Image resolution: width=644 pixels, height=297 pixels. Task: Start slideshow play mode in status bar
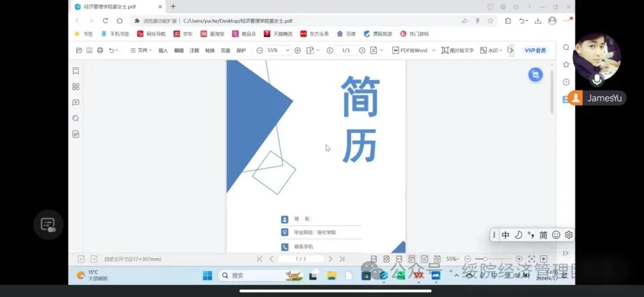tap(544, 259)
